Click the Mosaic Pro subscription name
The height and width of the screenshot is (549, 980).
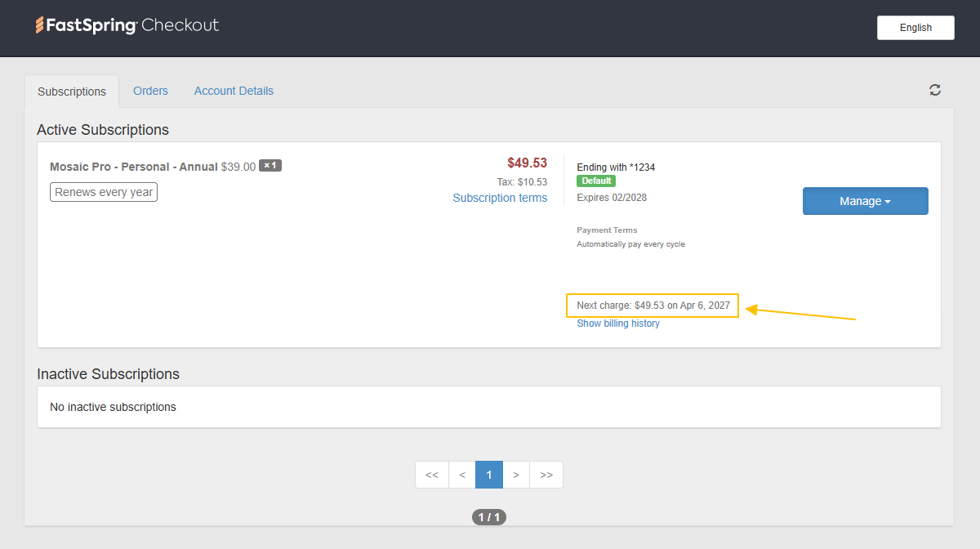[x=133, y=167]
